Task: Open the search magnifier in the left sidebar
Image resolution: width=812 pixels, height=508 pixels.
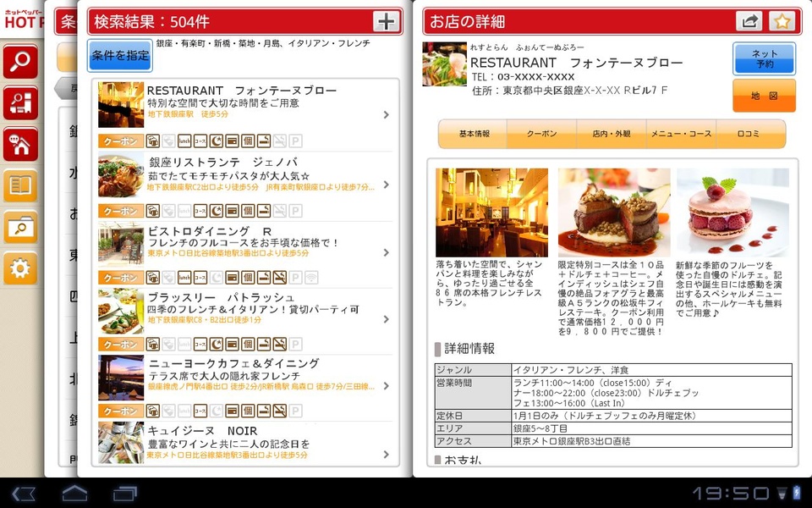Action: 20,62
